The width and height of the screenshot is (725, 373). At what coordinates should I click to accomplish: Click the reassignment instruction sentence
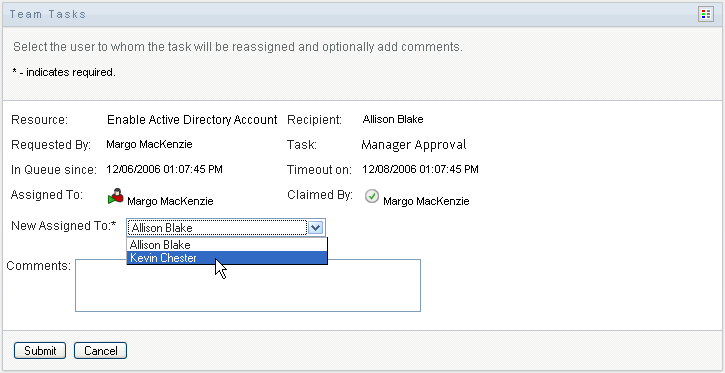[238, 47]
